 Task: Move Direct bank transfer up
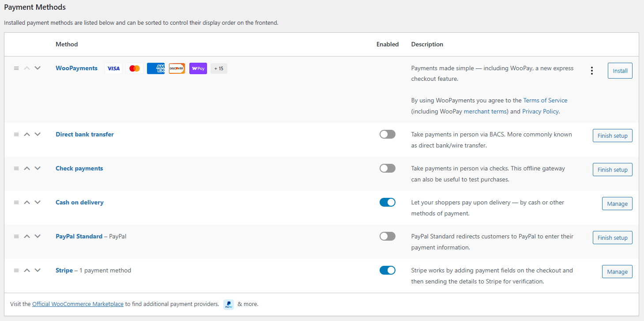click(27, 134)
